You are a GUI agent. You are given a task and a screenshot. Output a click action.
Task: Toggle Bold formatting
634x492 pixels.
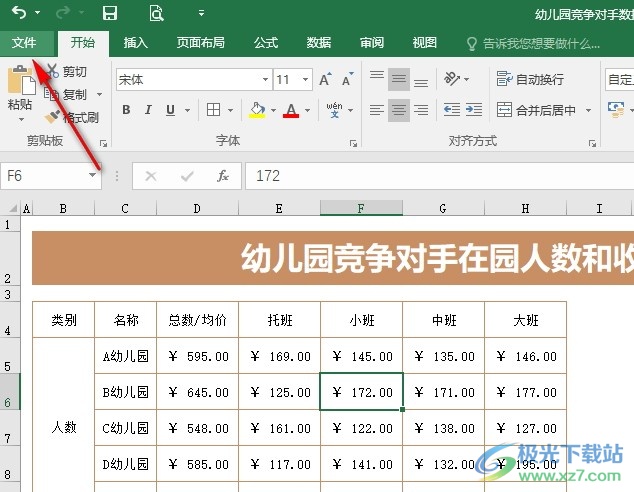pyautogui.click(x=126, y=110)
